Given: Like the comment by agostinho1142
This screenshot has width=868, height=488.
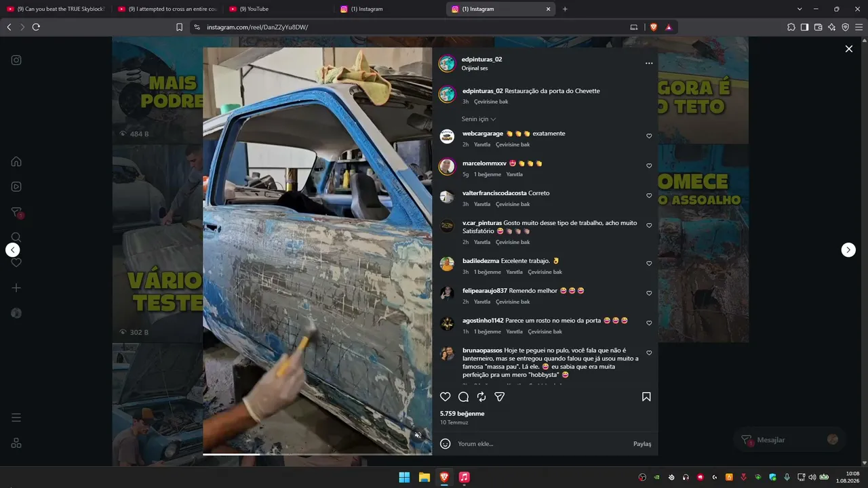Looking at the screenshot, I should (x=649, y=323).
